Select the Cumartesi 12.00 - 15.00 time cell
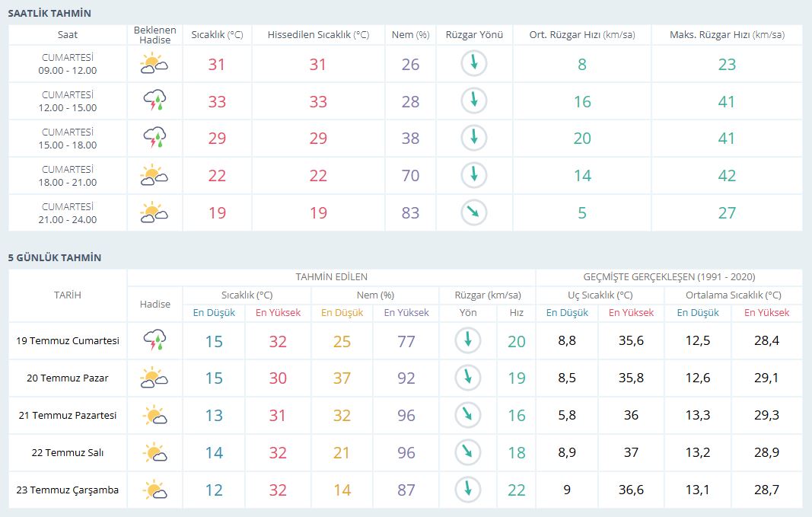 68,101
